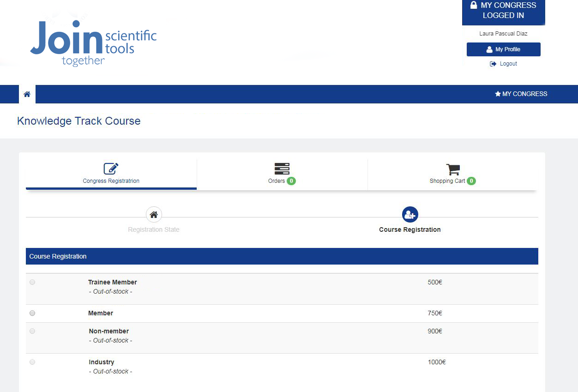
Task: Switch to the Shopping Cart tab
Action: (453, 175)
